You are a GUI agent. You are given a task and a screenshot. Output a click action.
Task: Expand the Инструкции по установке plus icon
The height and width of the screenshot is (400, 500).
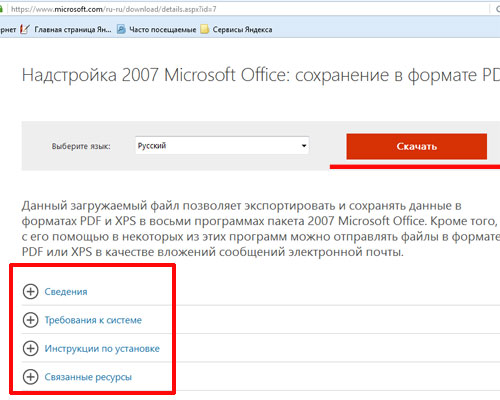(x=30, y=348)
